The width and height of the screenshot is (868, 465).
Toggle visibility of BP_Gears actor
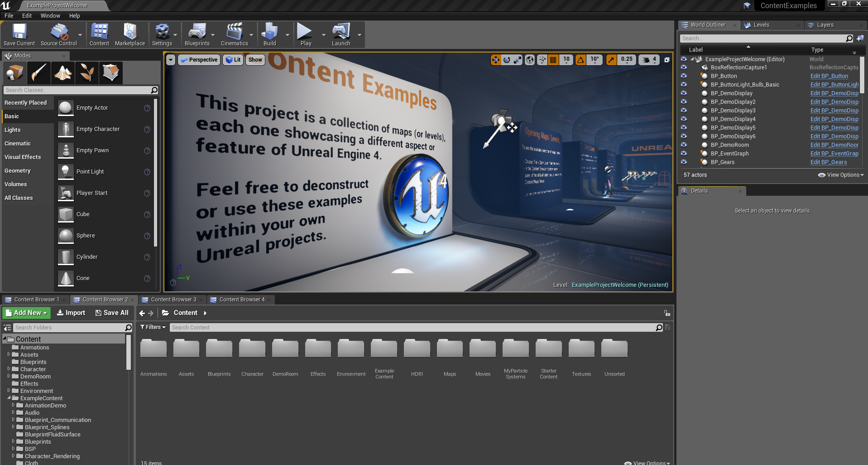684,162
